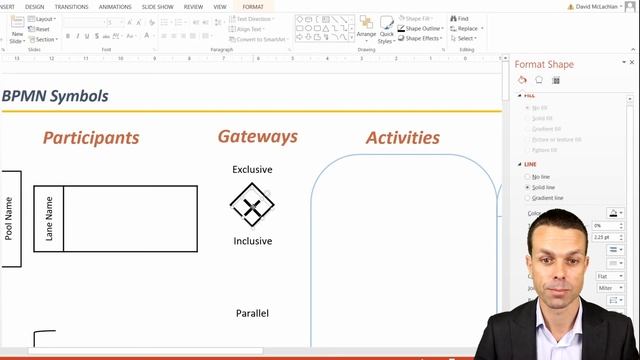
Task: Collapse the Line section expander
Action: (520, 164)
